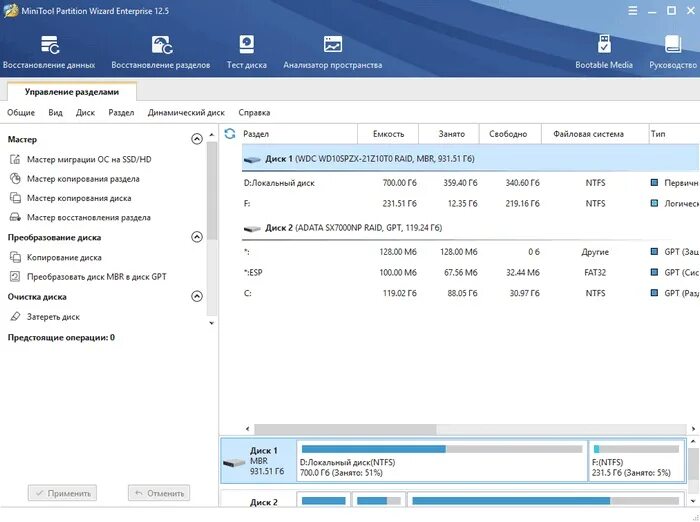Collapse Очистка диска section
Viewport: 700px width, 522px height.
pyautogui.click(x=197, y=296)
